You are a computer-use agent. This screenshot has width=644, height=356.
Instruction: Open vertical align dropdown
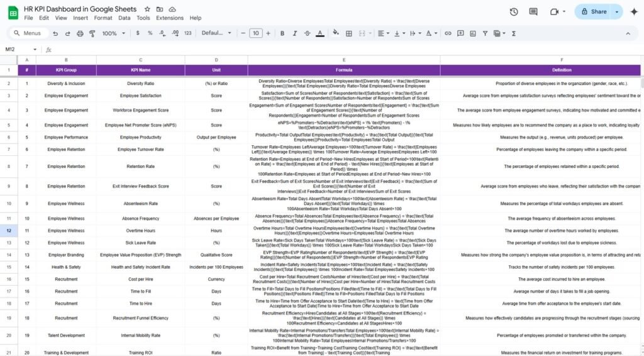(399, 33)
